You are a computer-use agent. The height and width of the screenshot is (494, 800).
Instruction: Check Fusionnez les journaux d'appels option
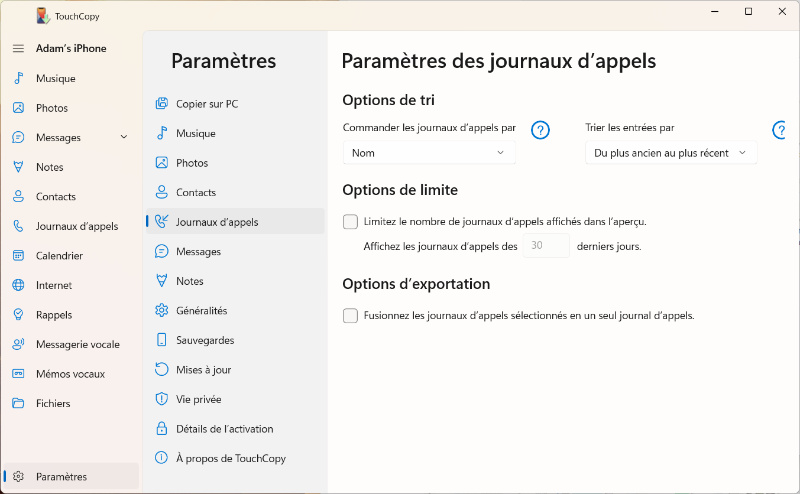pyautogui.click(x=350, y=316)
